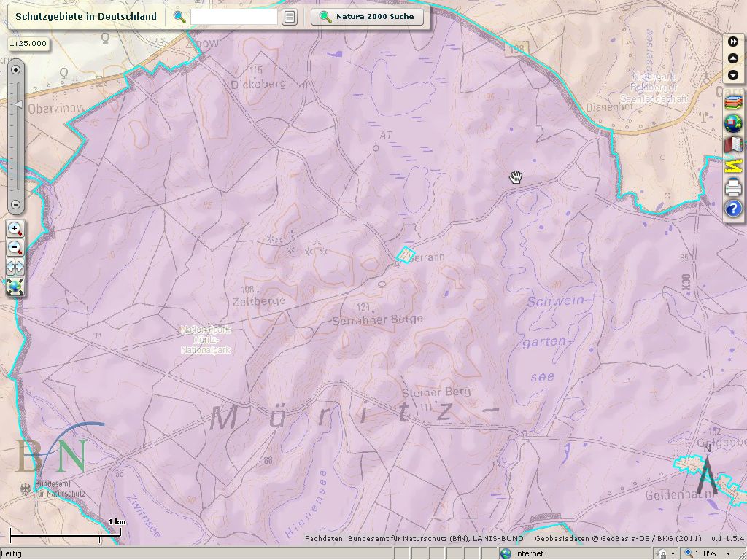The height and width of the screenshot is (560, 747).
Task: Click the full extent globe icon
Action: tap(15, 286)
